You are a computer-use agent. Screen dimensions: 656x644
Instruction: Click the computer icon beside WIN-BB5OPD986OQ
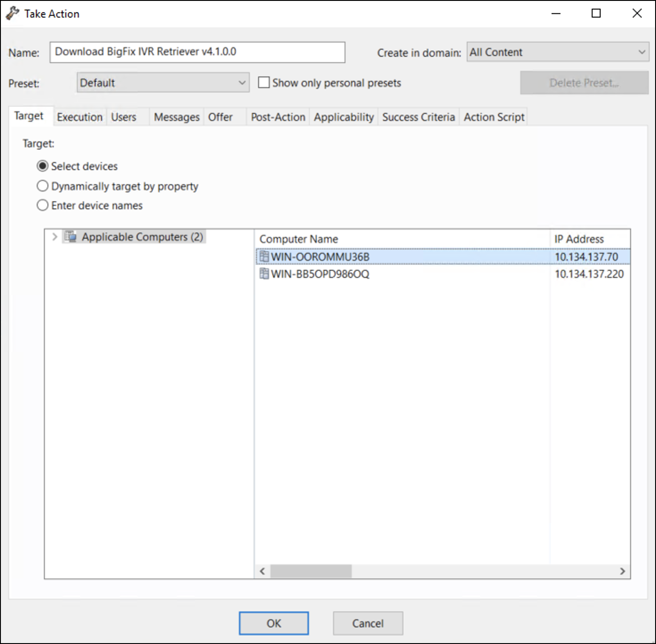point(264,273)
